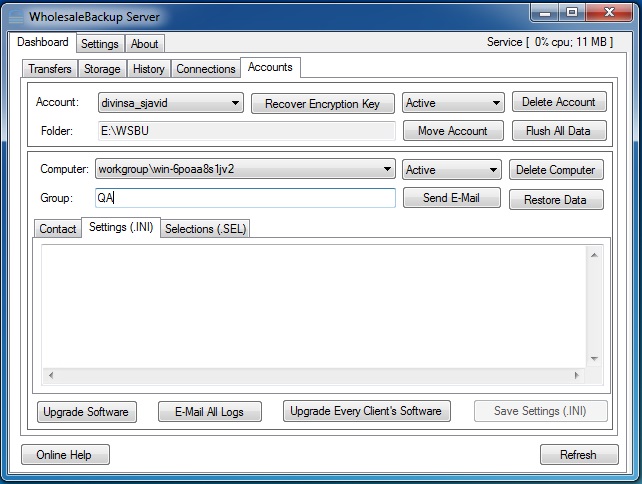Expand the Account dropdown showing divinsa_sjavid
This screenshot has width=642, height=484.
pyautogui.click(x=171, y=103)
